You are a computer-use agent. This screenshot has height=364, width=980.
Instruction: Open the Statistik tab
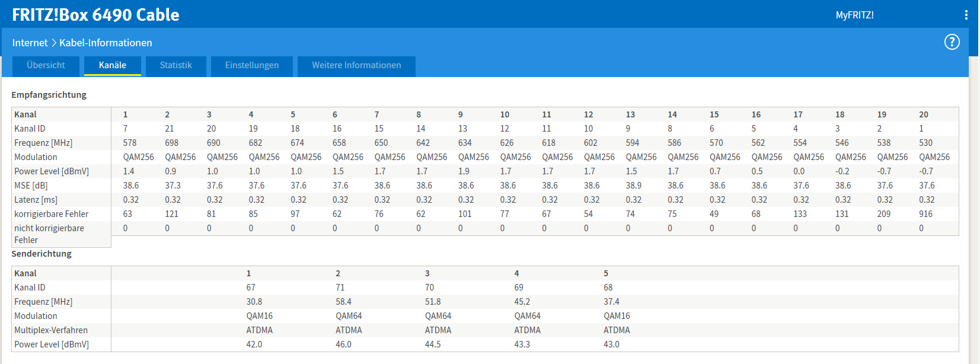[x=175, y=65]
